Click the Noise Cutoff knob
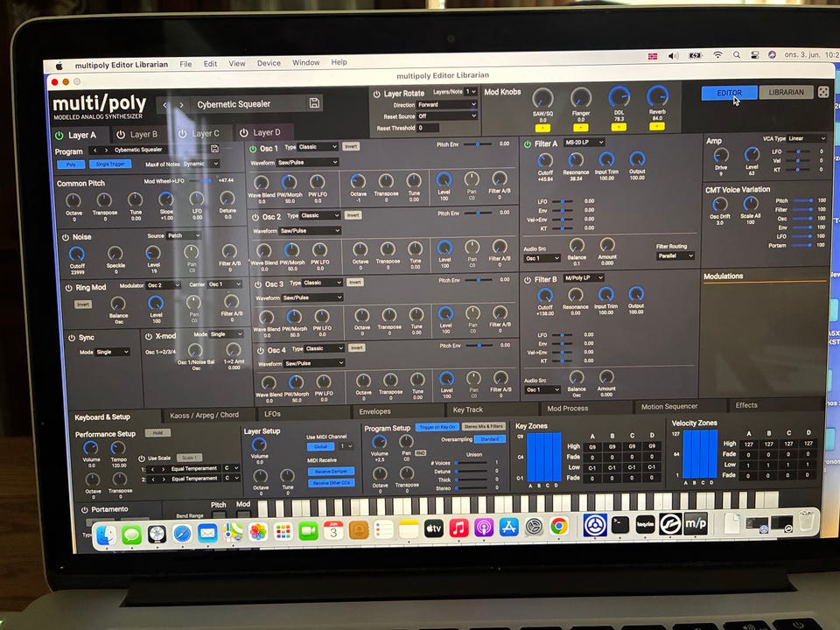The image size is (840, 630). (x=77, y=254)
